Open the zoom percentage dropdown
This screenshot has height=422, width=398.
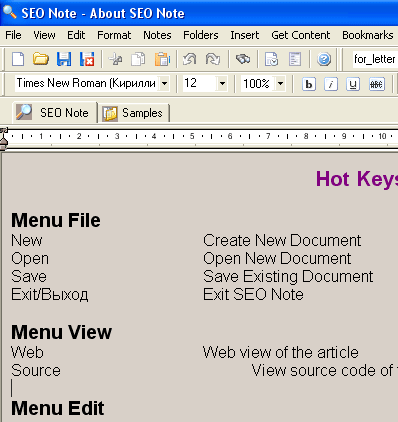[280, 83]
